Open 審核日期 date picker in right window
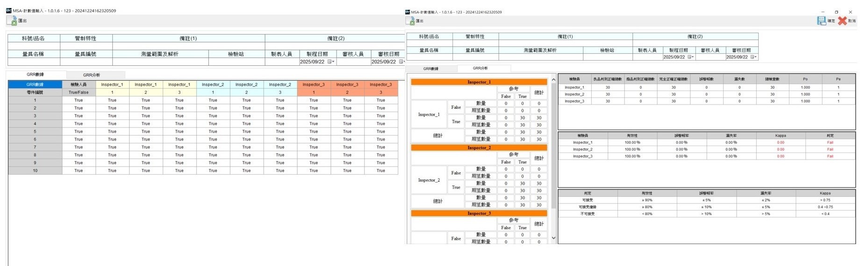Screen dimensions: 868x266 click(753, 57)
